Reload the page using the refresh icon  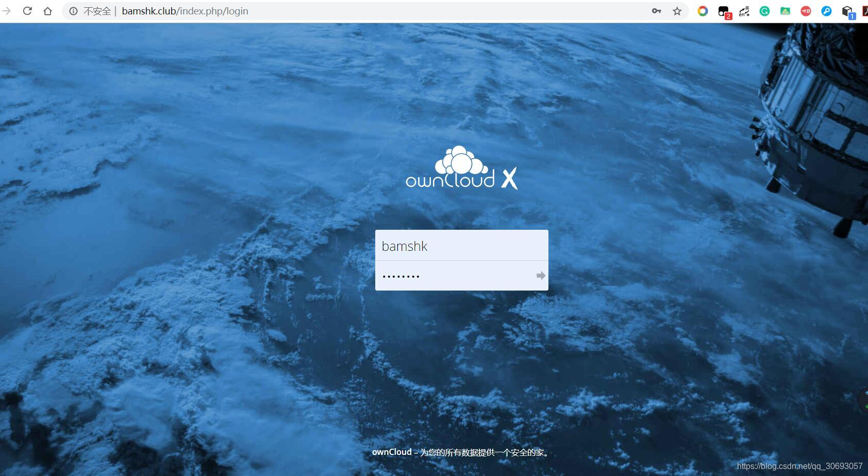click(x=27, y=11)
